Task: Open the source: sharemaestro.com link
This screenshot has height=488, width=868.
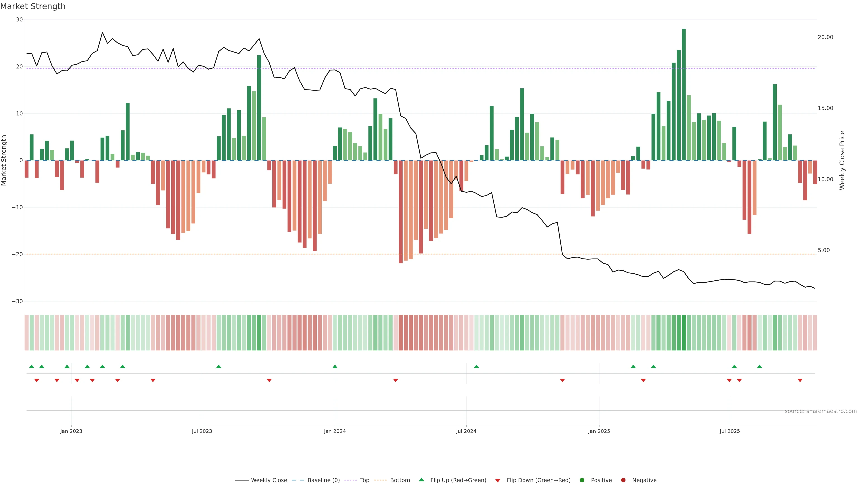Action: (x=821, y=411)
